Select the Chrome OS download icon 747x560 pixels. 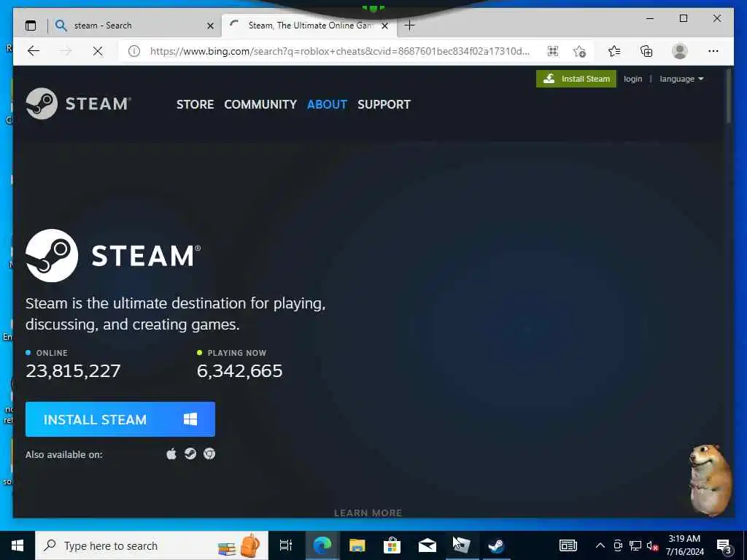coord(209,454)
